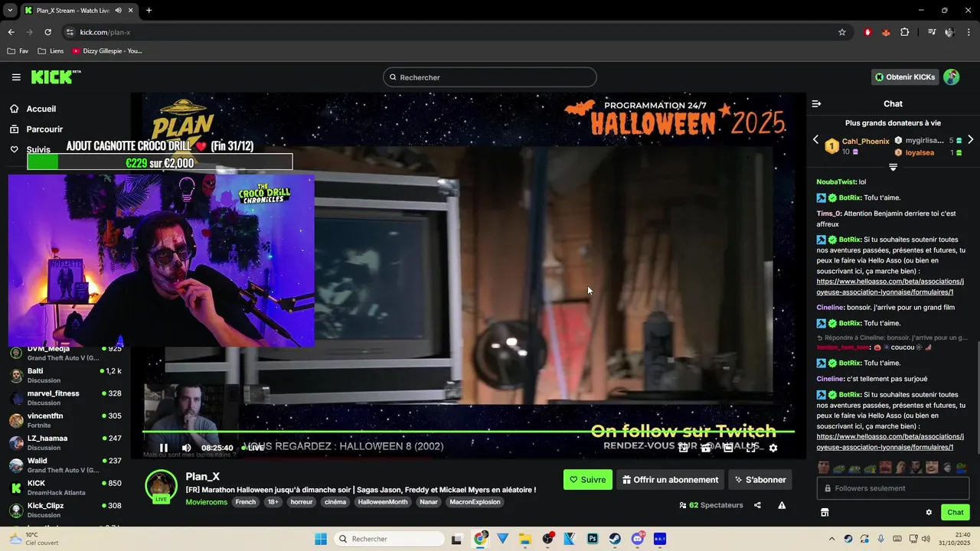The image size is (980, 551).
Task: Click Offrir un abonnement
Action: 670,480
